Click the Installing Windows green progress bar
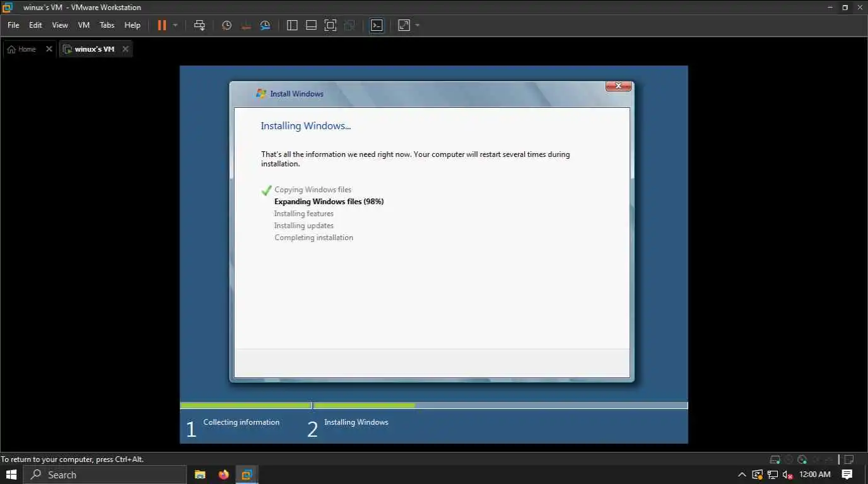Screen dimensions: 868x484 coord(365,406)
